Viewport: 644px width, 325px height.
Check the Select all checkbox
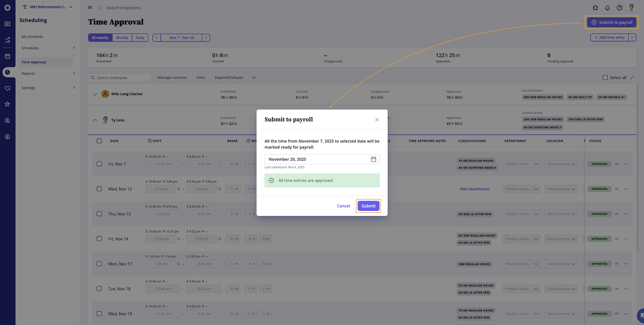tap(605, 78)
